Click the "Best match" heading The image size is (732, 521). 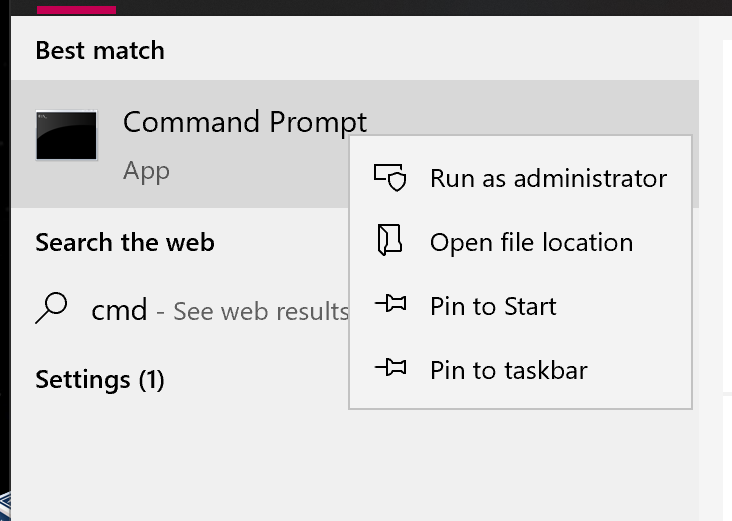(99, 50)
